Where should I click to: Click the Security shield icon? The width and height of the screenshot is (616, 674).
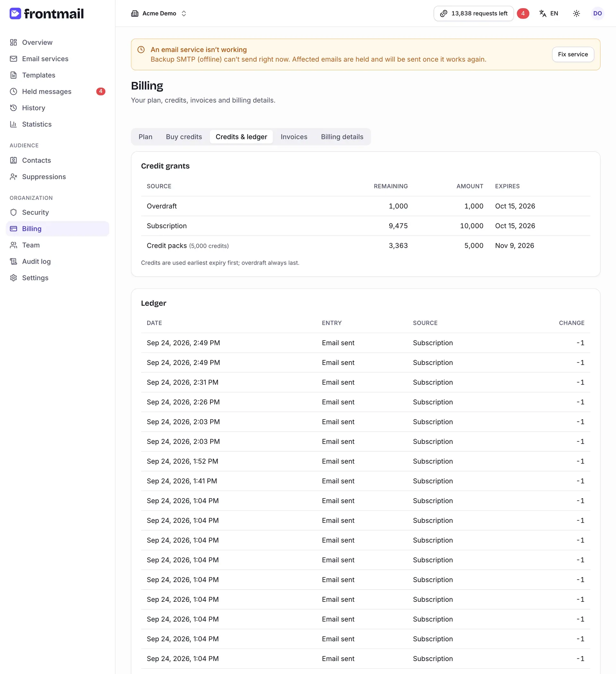pyautogui.click(x=13, y=212)
